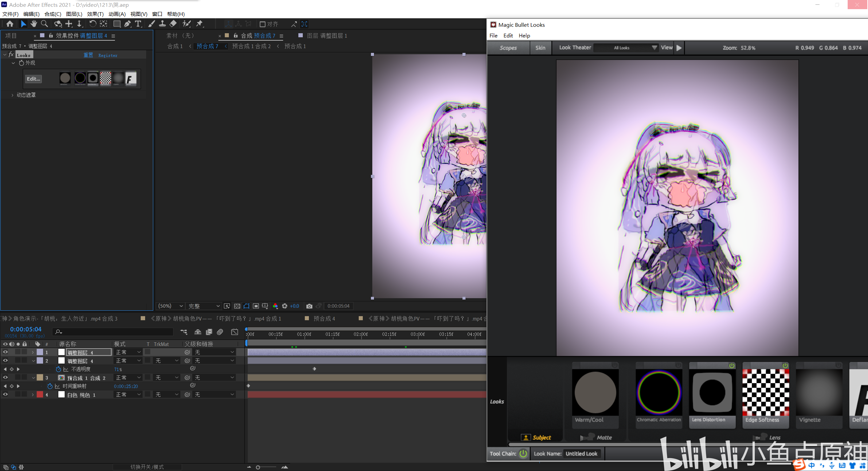This screenshot has height=471, width=868.
Task: Select the Selection arrow tool
Action: (x=23, y=24)
